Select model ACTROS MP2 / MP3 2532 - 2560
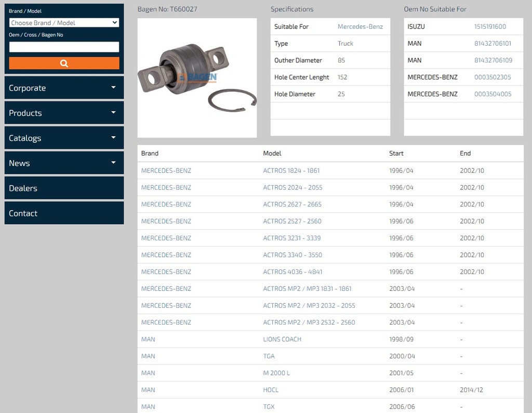This screenshot has width=532, height=413. [309, 322]
